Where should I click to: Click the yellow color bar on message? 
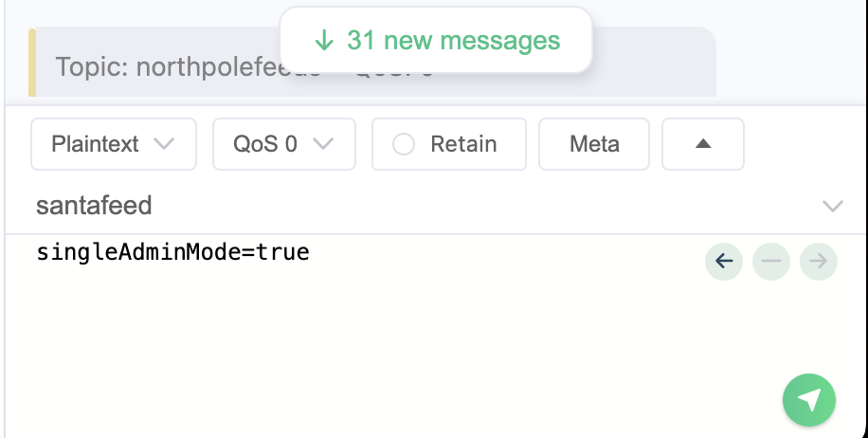(x=32, y=62)
